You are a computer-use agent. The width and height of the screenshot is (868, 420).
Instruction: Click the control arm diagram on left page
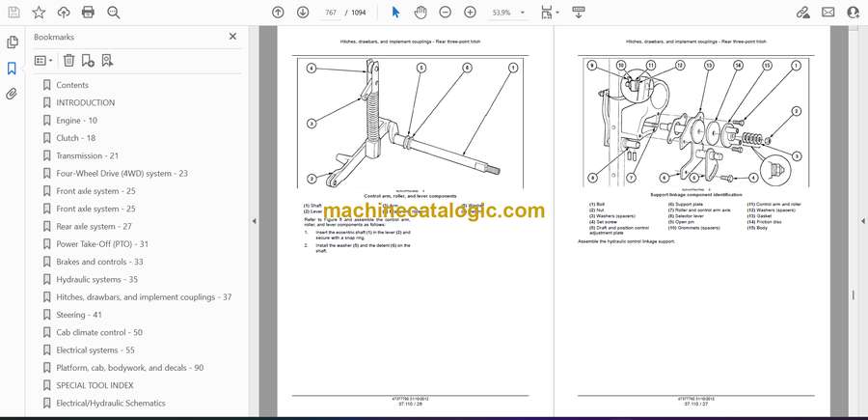pyautogui.click(x=410, y=123)
